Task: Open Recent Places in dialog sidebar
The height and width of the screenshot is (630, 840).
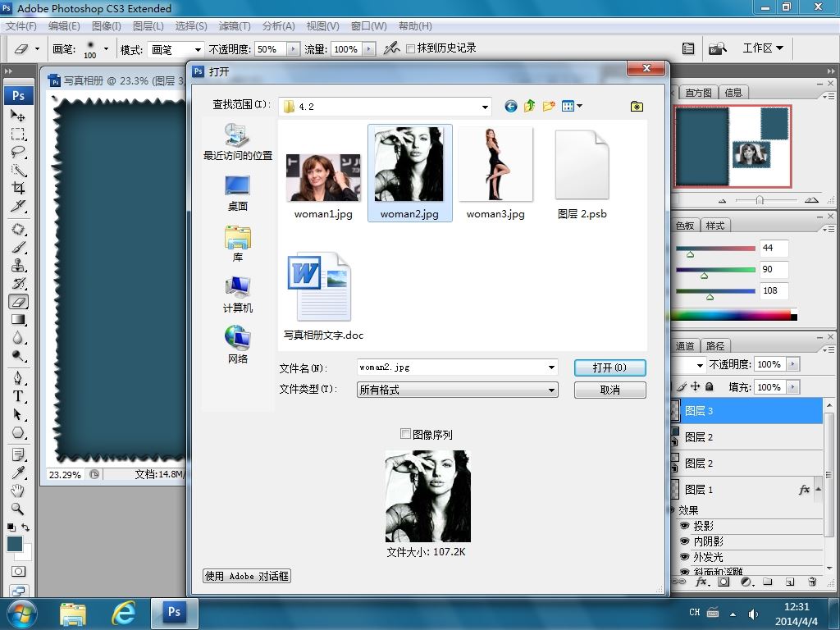Action: tap(237, 142)
